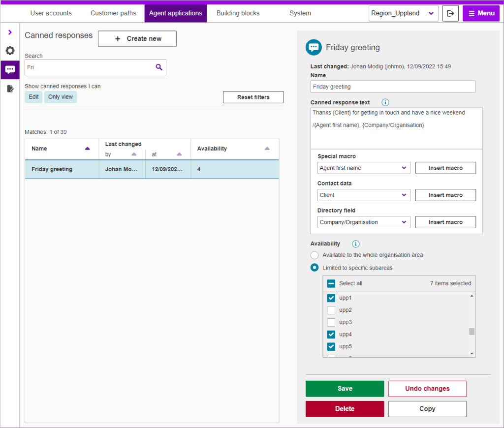
Task: Select 'Available to the whole organisation area' option
Action: click(x=315, y=255)
